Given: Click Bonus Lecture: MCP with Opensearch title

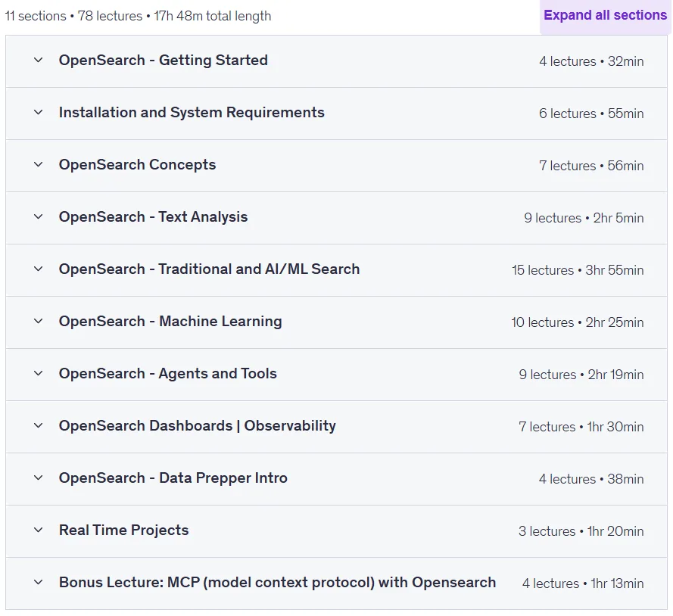Looking at the screenshot, I should 277,583.
